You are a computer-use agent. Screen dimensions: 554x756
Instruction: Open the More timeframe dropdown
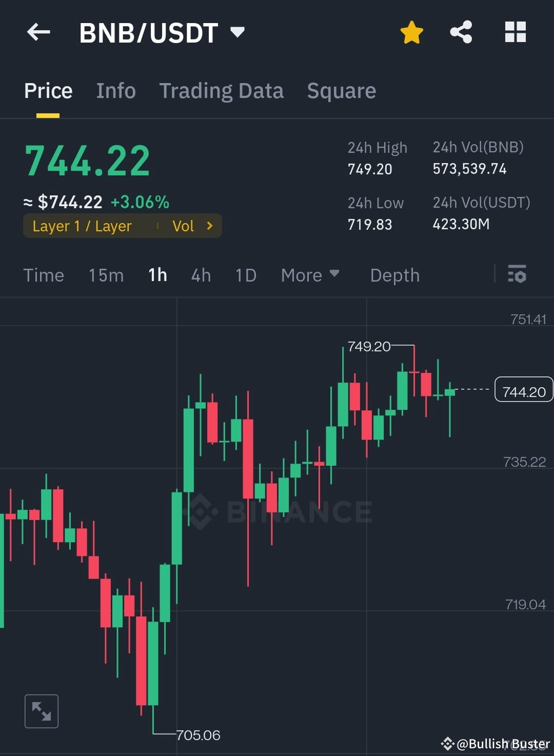pyautogui.click(x=310, y=275)
